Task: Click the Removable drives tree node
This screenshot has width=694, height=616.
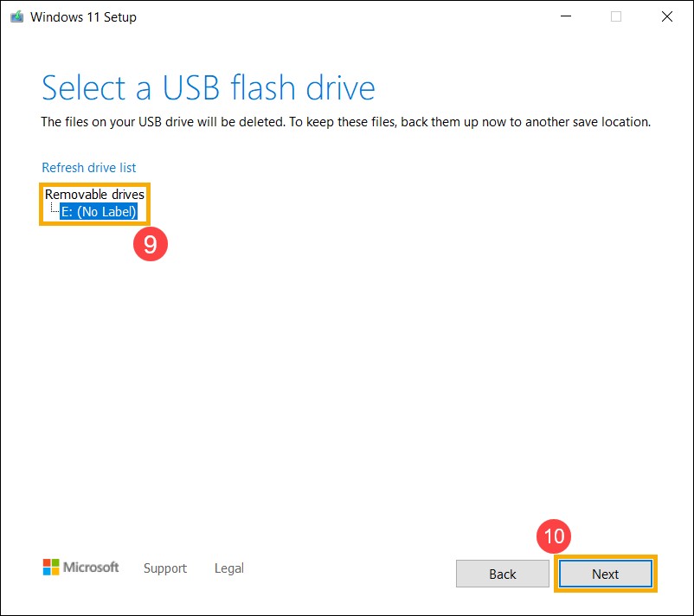Action: tap(94, 195)
